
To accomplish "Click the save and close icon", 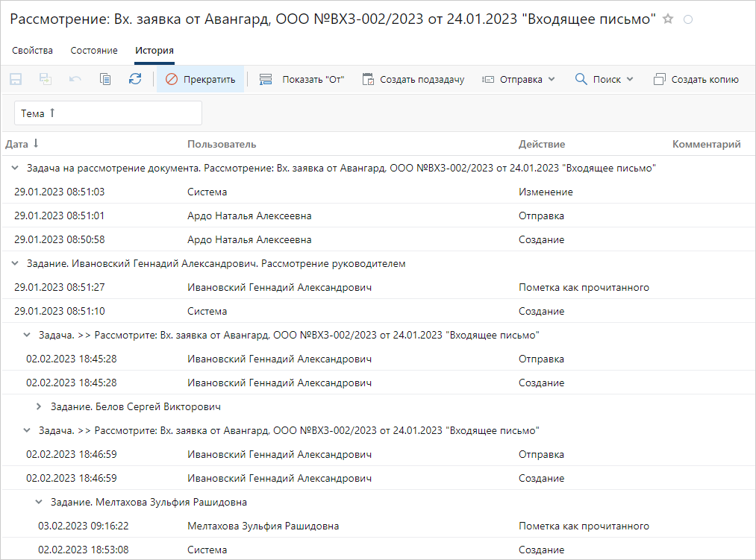I will click(x=46, y=79).
